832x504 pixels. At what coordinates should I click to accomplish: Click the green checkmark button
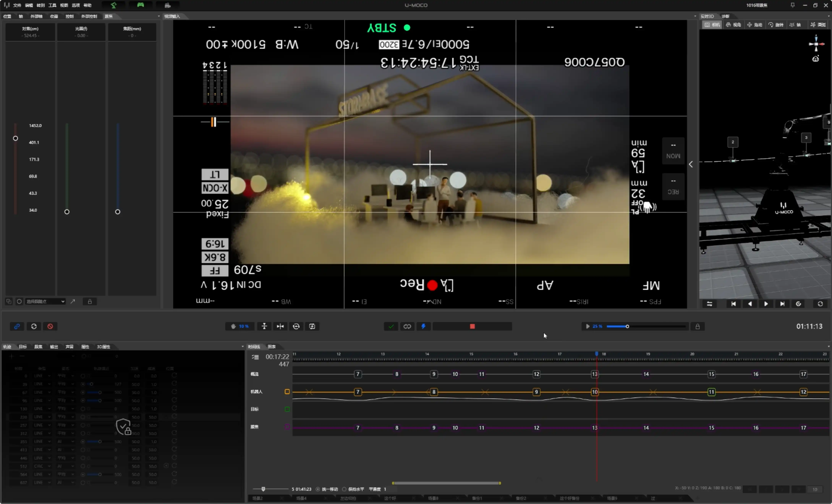point(391,326)
